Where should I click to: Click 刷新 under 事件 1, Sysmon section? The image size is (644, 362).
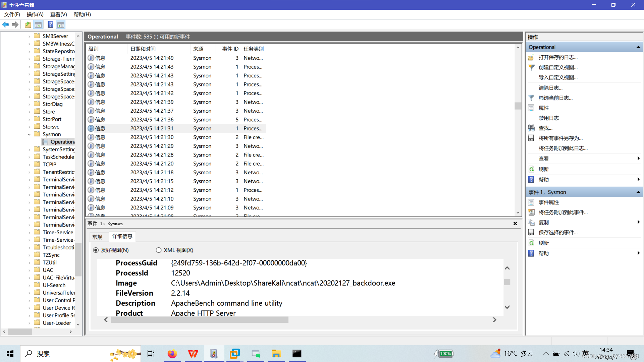click(543, 243)
